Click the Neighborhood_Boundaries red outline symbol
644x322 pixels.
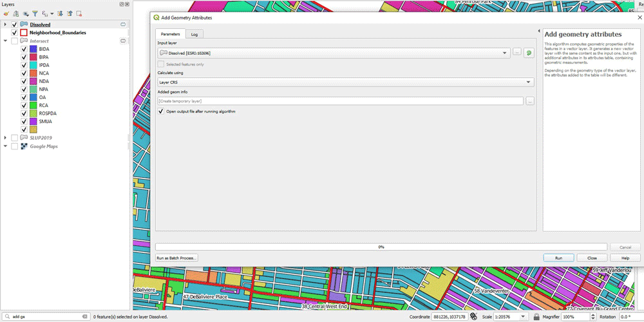point(24,32)
